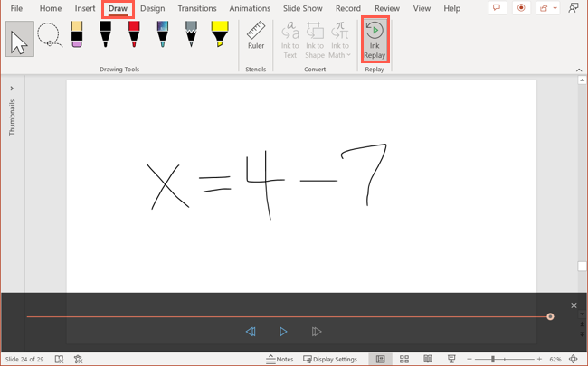This screenshot has width=588, height=366.
Task: Click Ink to Text
Action: (289, 41)
